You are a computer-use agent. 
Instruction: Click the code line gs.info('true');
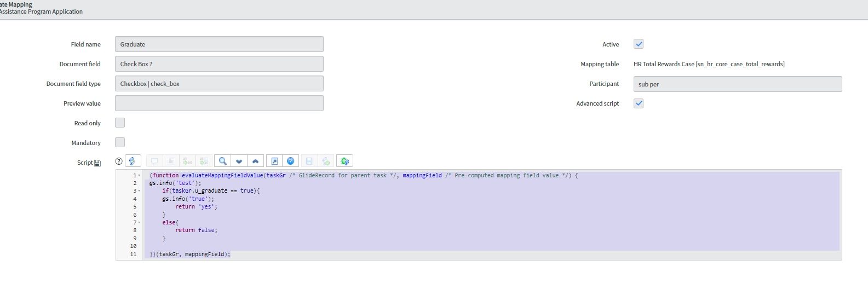tap(188, 199)
